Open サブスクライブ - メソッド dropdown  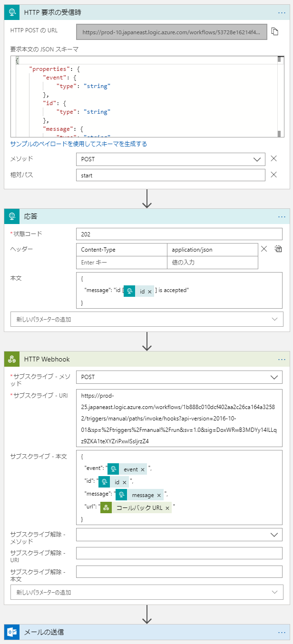(x=274, y=377)
